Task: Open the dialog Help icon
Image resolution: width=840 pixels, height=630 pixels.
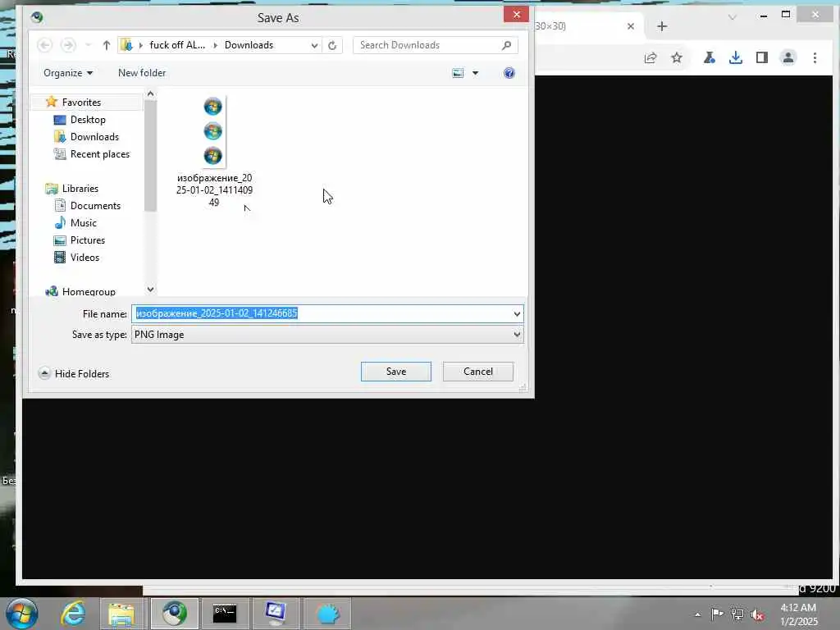Action: (x=509, y=73)
